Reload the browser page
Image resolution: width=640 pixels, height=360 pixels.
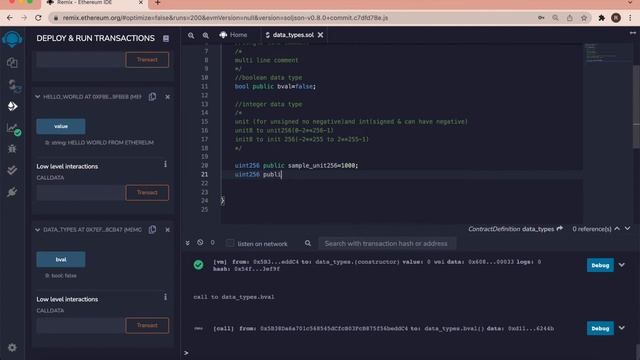pos(38,18)
